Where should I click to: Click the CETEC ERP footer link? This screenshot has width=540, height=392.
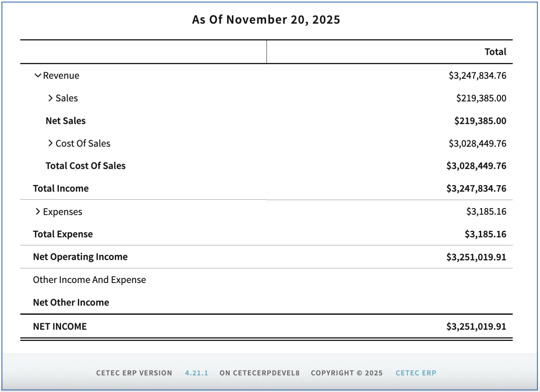pyautogui.click(x=415, y=373)
